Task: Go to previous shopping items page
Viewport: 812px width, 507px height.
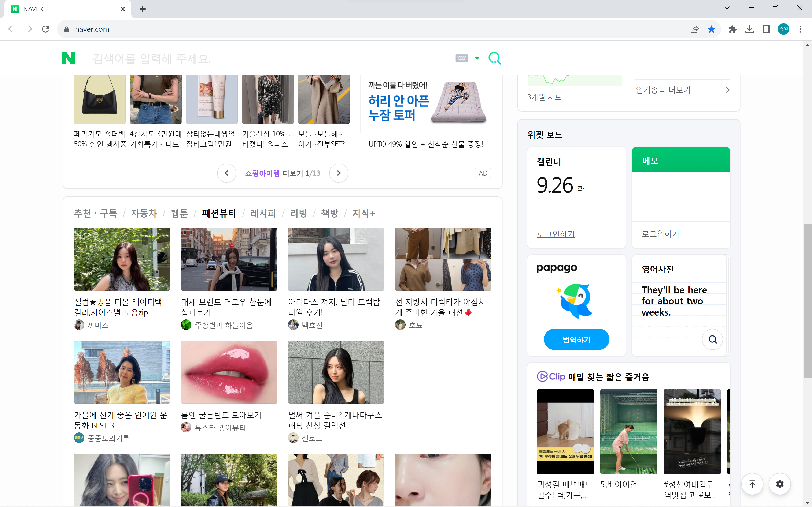Action: coord(226,173)
